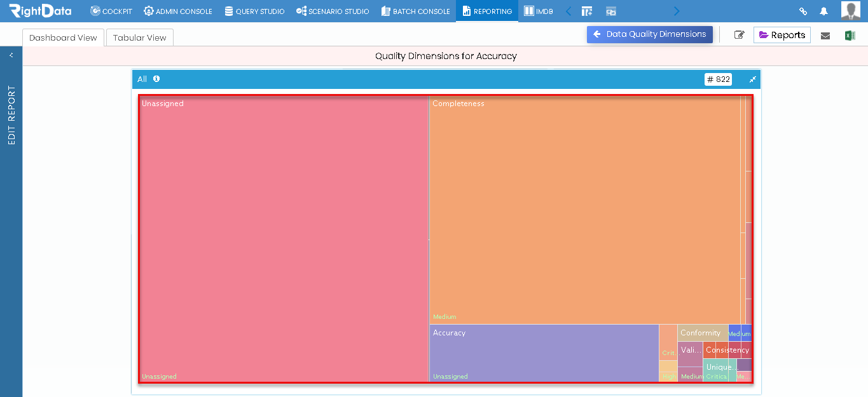Image resolution: width=868 pixels, height=397 pixels.
Task: Open the add report icon in the top navbar
Action: (586, 11)
